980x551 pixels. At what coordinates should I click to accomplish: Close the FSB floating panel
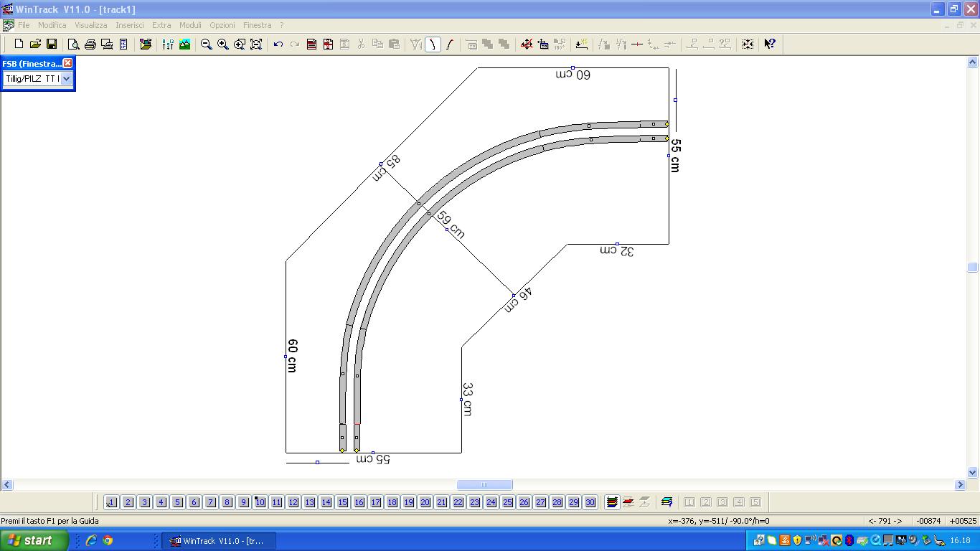67,63
